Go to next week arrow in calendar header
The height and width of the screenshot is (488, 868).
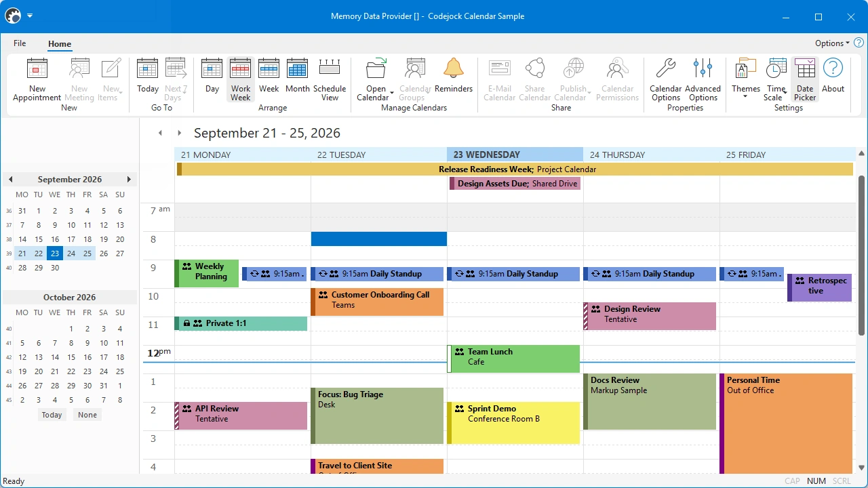[x=179, y=133]
